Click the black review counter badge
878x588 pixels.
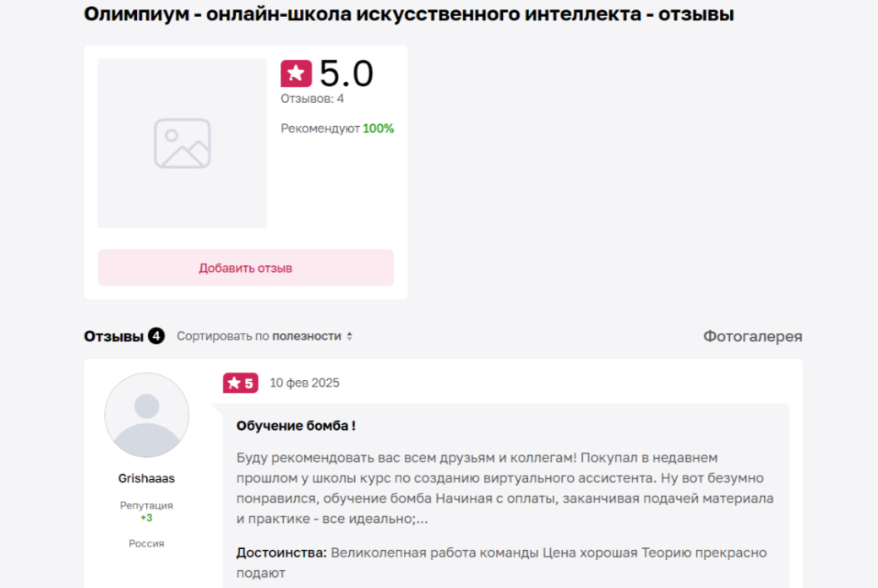click(156, 336)
